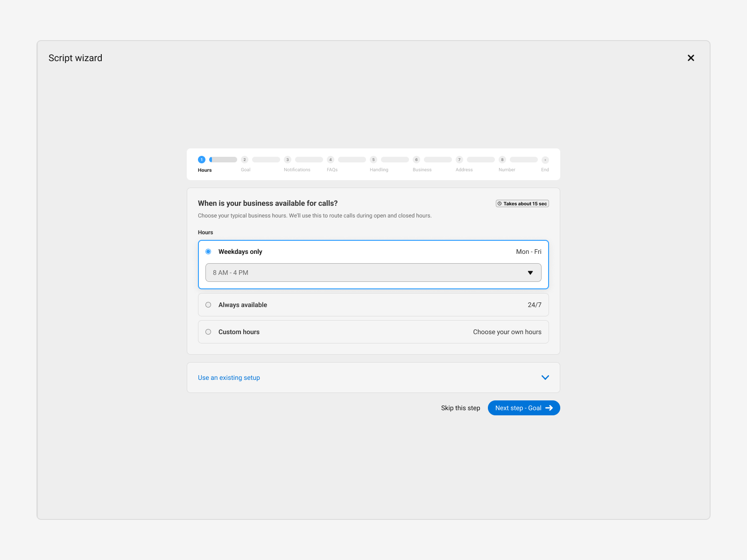
Task: Click the Takes about 15 sec badge
Action: pos(522,203)
